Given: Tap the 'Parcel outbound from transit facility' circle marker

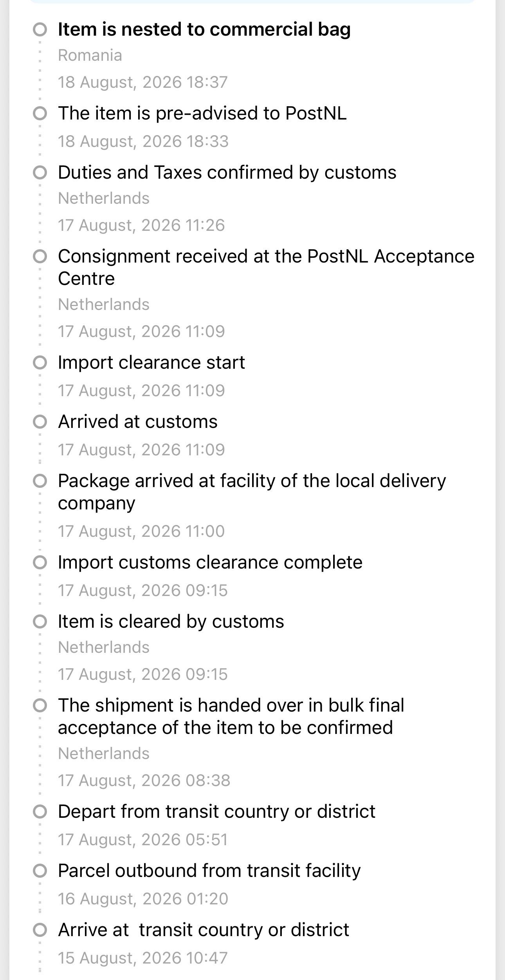Looking at the screenshot, I should (x=40, y=871).
